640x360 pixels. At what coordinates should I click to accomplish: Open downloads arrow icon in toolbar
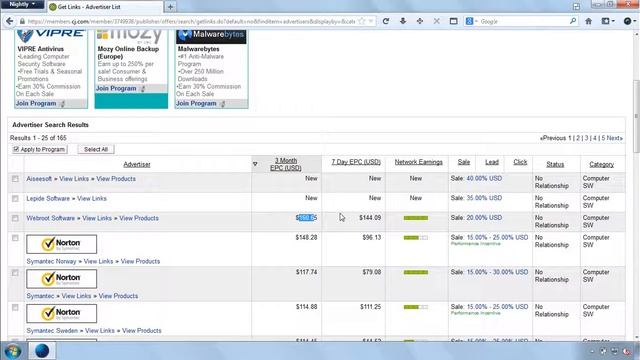coord(403,21)
